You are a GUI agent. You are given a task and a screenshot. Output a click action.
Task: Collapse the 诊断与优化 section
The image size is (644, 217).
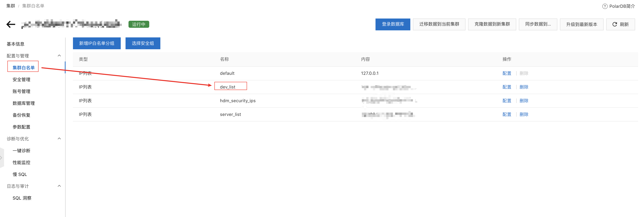point(59,139)
